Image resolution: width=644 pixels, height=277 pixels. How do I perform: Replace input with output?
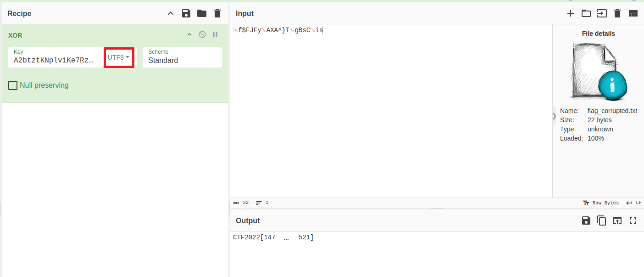(x=617, y=220)
